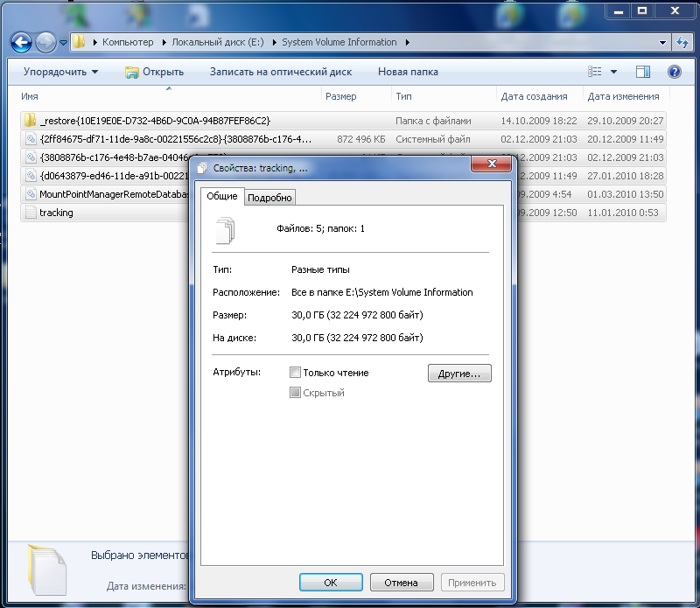Image resolution: width=700 pixels, height=608 pixels.
Task: Select Компьютер in the breadcrumb path
Action: tap(128, 42)
